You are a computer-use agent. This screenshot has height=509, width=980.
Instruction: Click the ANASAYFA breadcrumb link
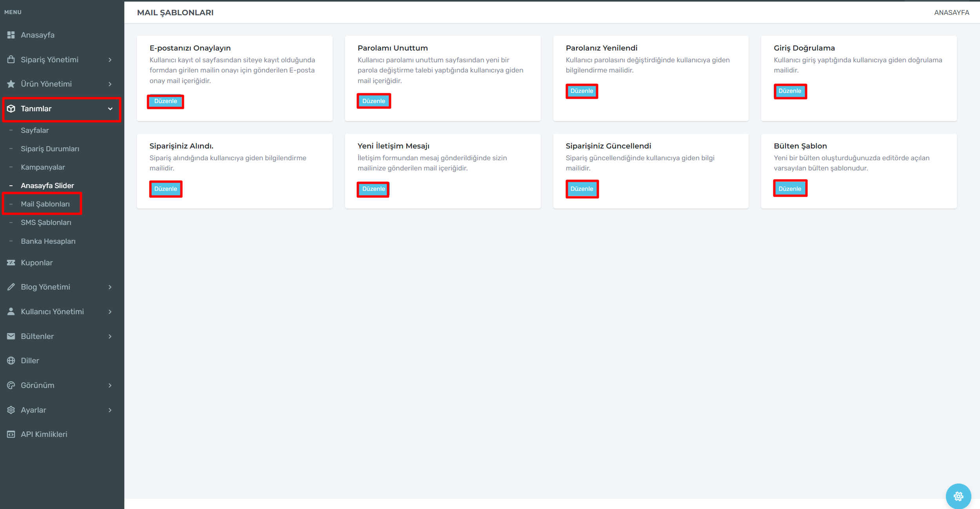coord(951,13)
